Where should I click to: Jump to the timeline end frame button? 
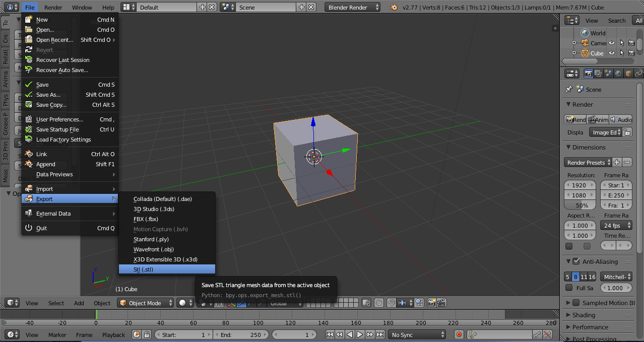(379, 334)
